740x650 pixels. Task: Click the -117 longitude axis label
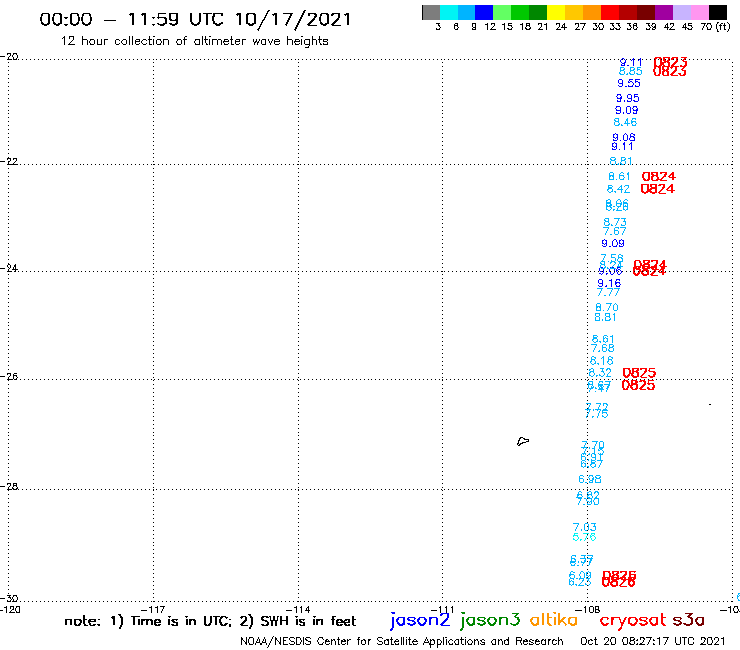pyautogui.click(x=153, y=609)
